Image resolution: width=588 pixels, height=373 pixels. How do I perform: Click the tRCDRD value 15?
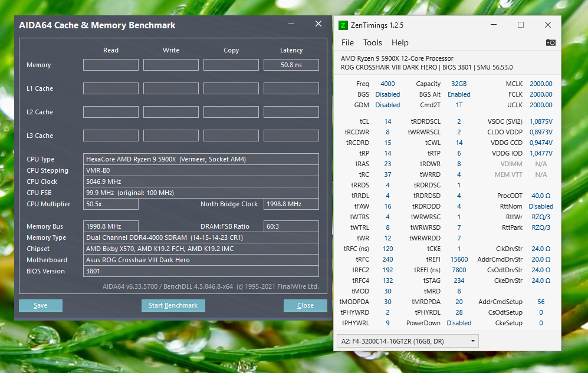387,143
